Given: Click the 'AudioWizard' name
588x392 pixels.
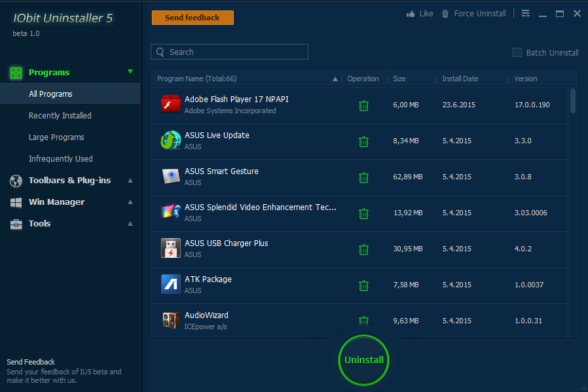Looking at the screenshot, I should tap(206, 315).
